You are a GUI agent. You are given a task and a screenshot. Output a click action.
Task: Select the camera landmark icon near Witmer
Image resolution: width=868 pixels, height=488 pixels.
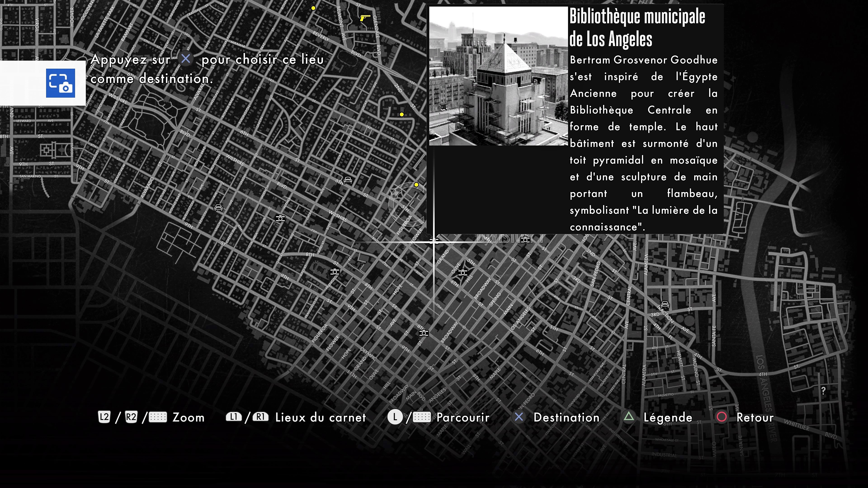(280, 218)
